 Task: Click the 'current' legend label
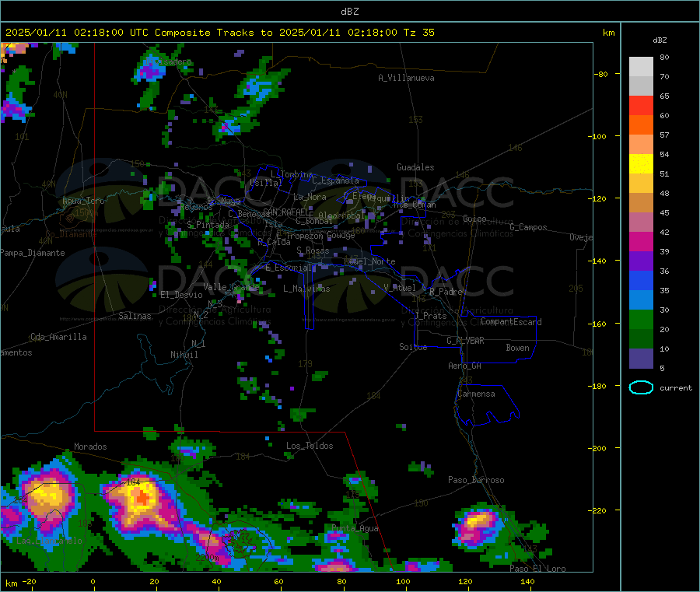point(676,388)
